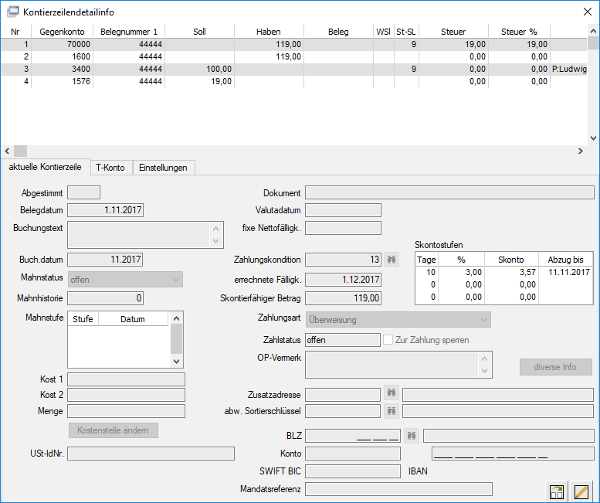
Task: Click the Mahnstufe list scroll down arrow
Action: click(x=176, y=361)
